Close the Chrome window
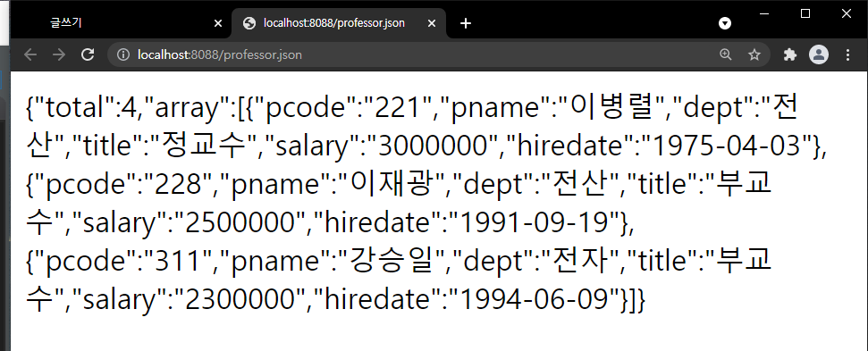Image resolution: width=868 pixels, height=351 pixels. click(847, 13)
